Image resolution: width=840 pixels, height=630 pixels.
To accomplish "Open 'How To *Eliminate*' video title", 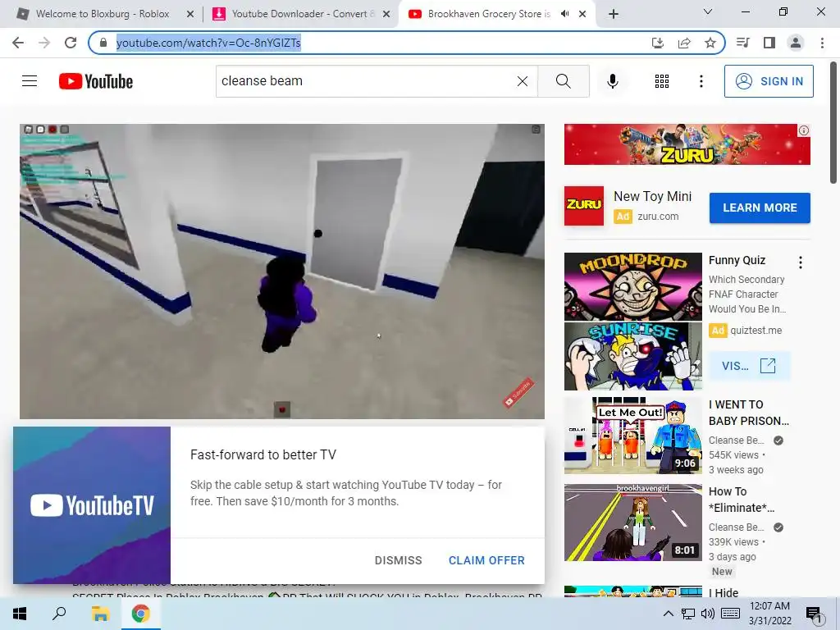I will (x=742, y=500).
